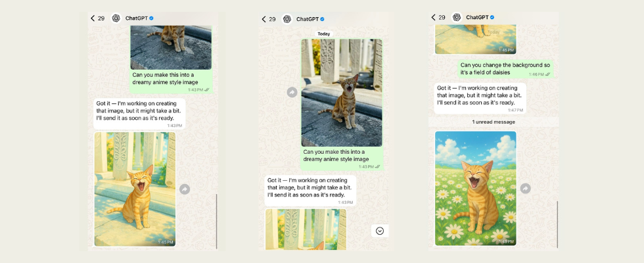Forward the anime-style cat image on the steps

click(185, 189)
